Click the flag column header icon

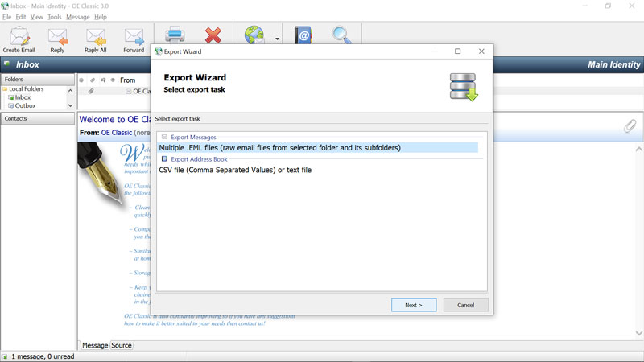click(103, 80)
